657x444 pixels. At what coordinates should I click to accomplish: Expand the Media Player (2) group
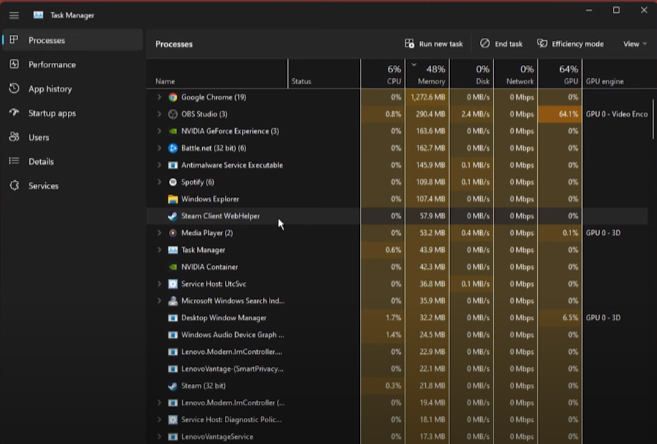[159, 233]
